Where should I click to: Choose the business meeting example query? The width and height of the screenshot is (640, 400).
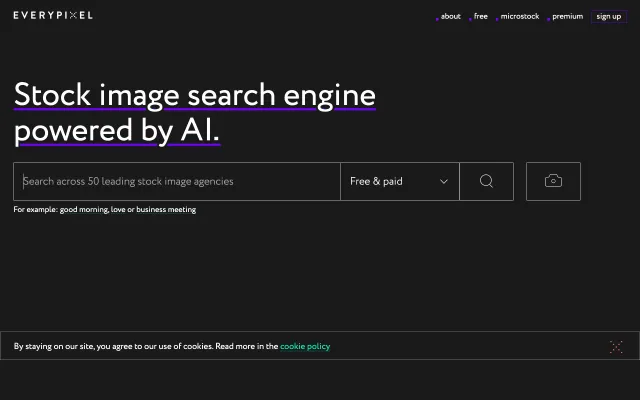tap(166, 210)
